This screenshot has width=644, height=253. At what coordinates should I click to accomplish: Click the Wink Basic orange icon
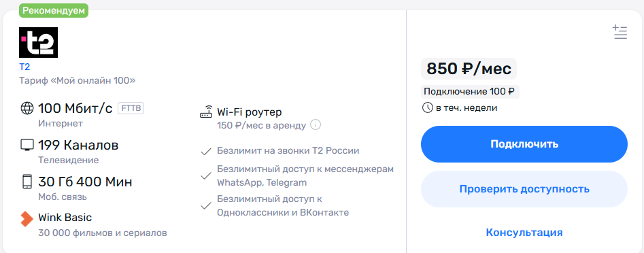click(27, 218)
